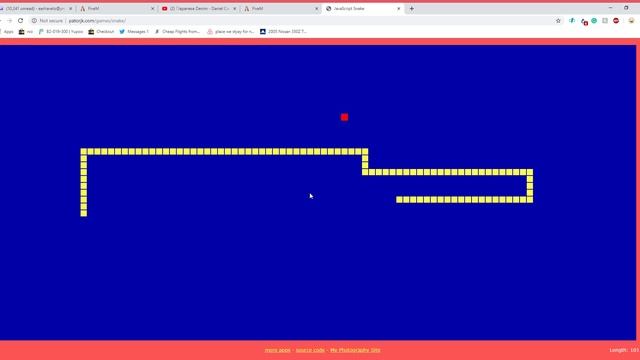Open the Twitter Messages bookmark
640x360 pixels.
pyautogui.click(x=134, y=31)
